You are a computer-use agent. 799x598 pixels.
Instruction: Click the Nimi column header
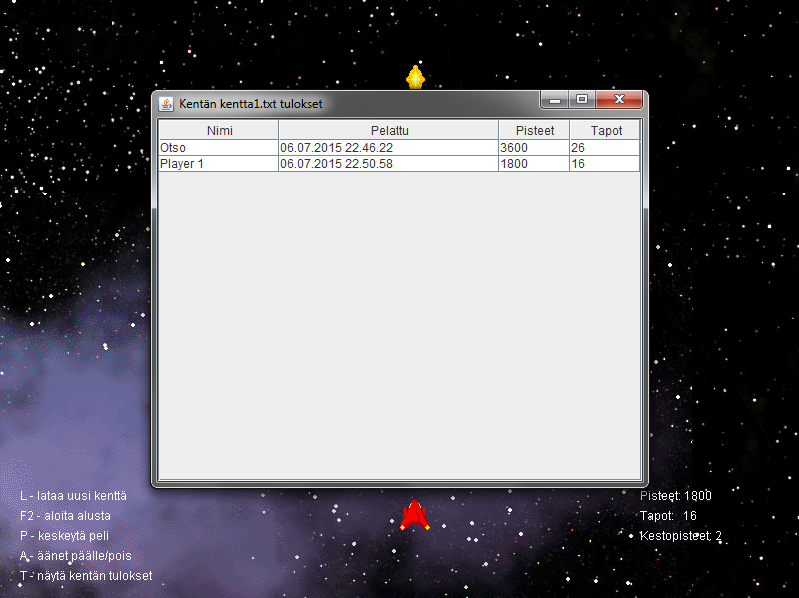click(x=219, y=130)
